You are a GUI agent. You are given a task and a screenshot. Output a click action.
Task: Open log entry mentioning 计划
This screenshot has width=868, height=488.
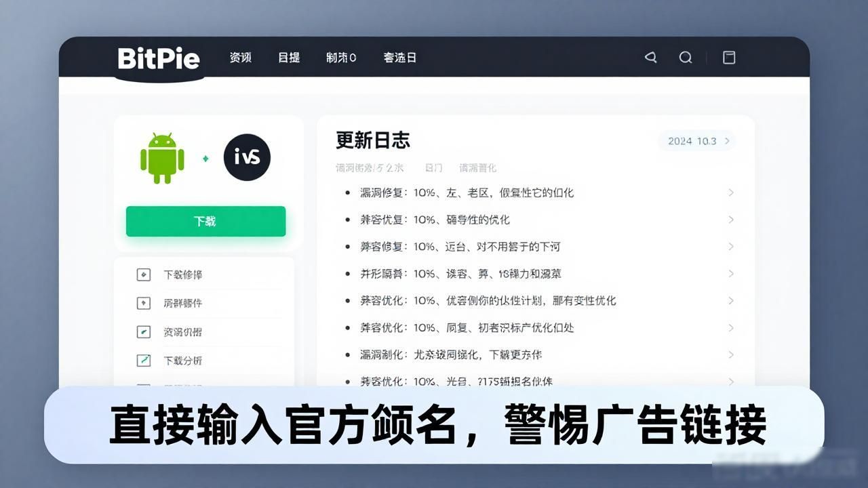tap(488, 300)
